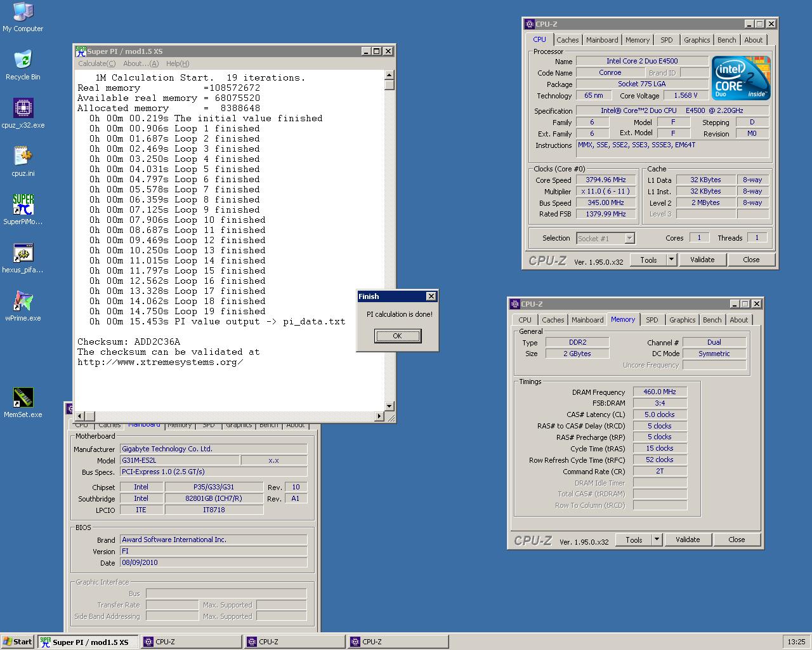Screen dimensions: 812x650
Task: Open Graphics tab in CPU-Z Memory window
Action: coord(682,320)
